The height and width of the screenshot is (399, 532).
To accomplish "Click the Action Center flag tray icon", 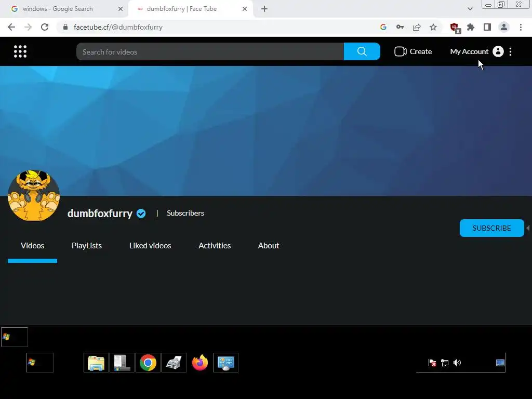I will point(432,363).
